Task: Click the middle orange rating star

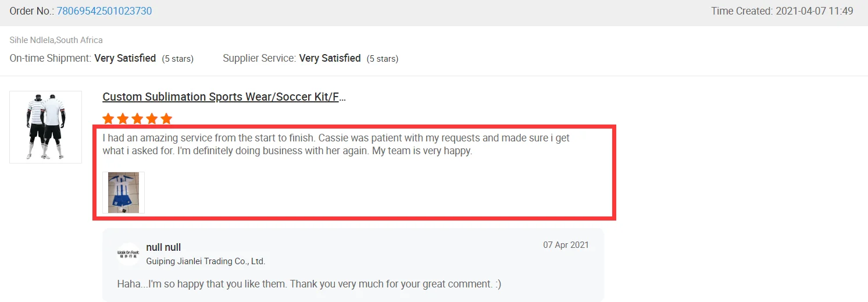Action: (x=137, y=119)
